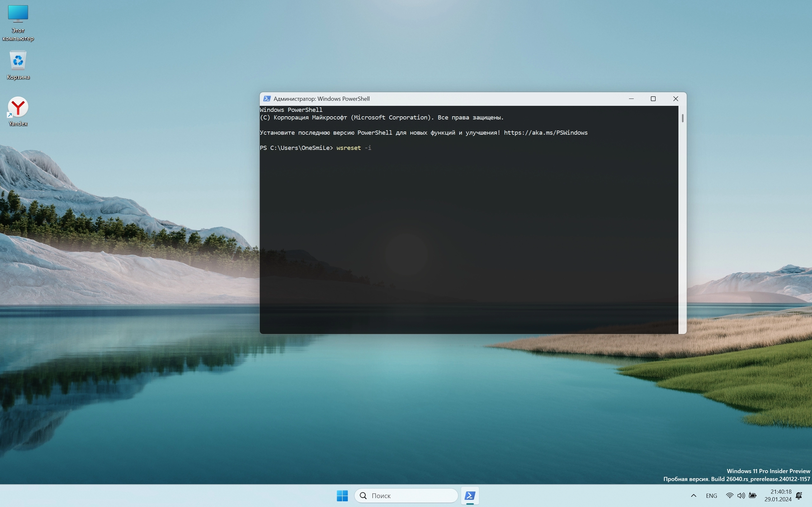Launch the Yandex browser shortcut
The height and width of the screenshot is (507, 812).
pyautogui.click(x=18, y=111)
